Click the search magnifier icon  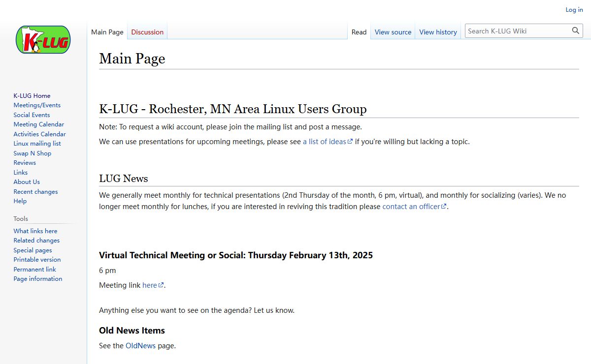point(576,31)
